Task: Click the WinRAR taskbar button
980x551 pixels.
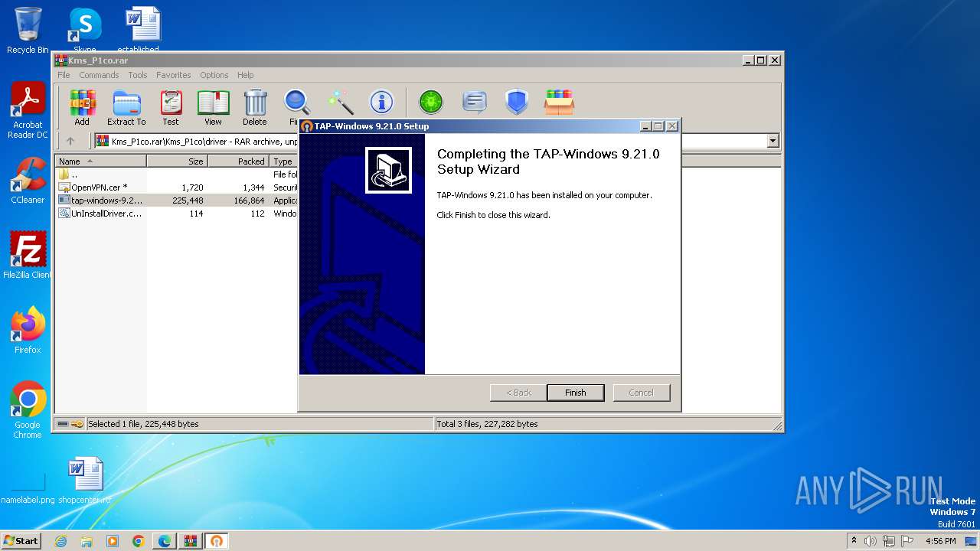Action: pyautogui.click(x=191, y=541)
